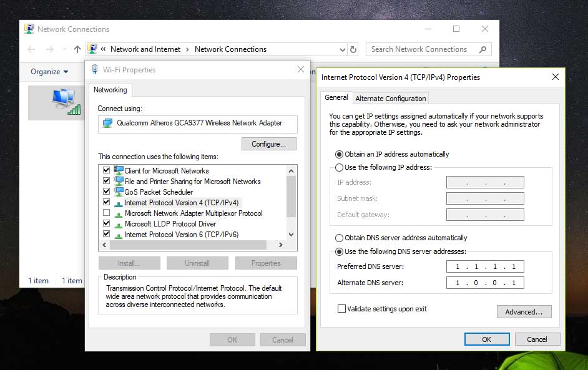Image resolution: width=588 pixels, height=370 pixels.
Task: Expand the breadcrumb chevron before Network and Internet
Action: click(x=103, y=49)
